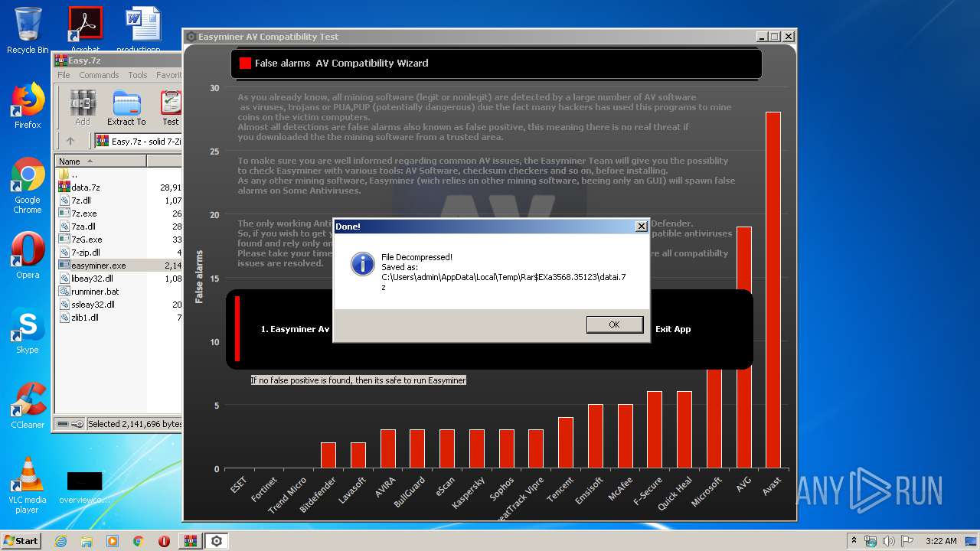Switch to WinRAR taskbar button
The height and width of the screenshot is (551, 980).
tap(191, 541)
